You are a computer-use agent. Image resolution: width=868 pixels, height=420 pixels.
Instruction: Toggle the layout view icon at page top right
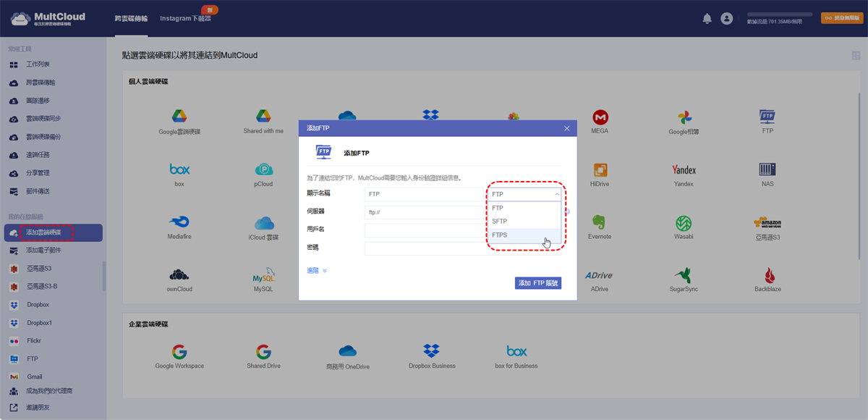click(856, 55)
